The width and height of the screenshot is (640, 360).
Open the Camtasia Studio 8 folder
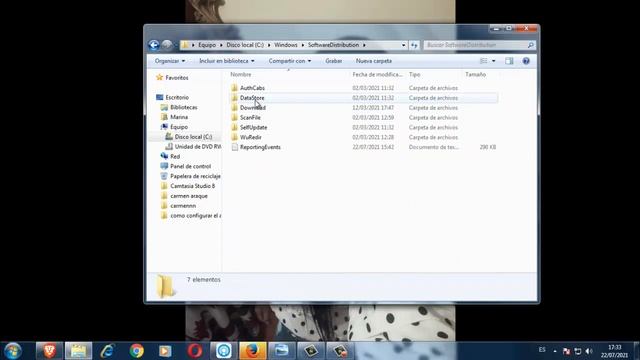(193, 186)
